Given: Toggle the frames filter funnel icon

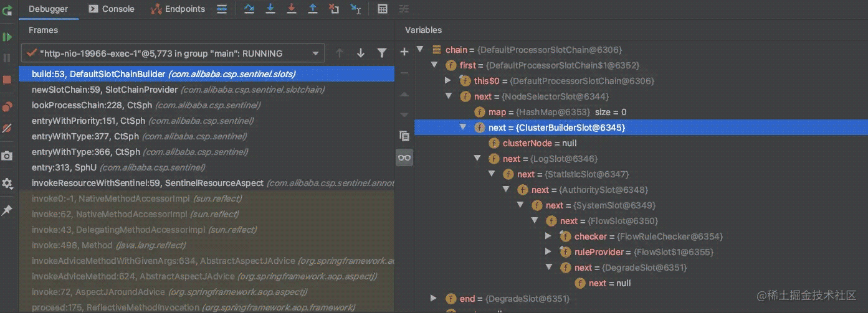Looking at the screenshot, I should pyautogui.click(x=382, y=54).
